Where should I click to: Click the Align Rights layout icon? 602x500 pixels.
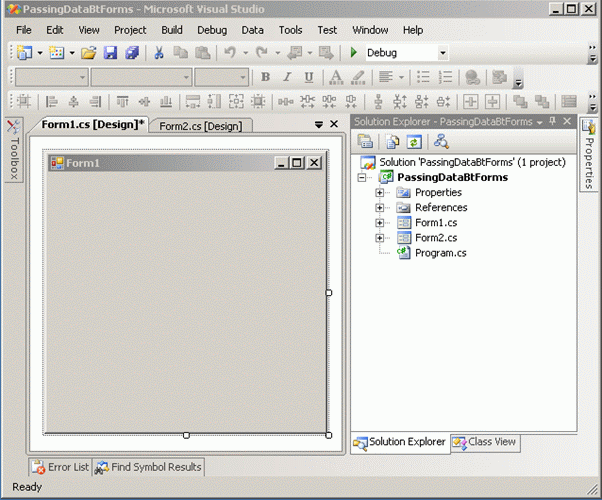coord(95,101)
